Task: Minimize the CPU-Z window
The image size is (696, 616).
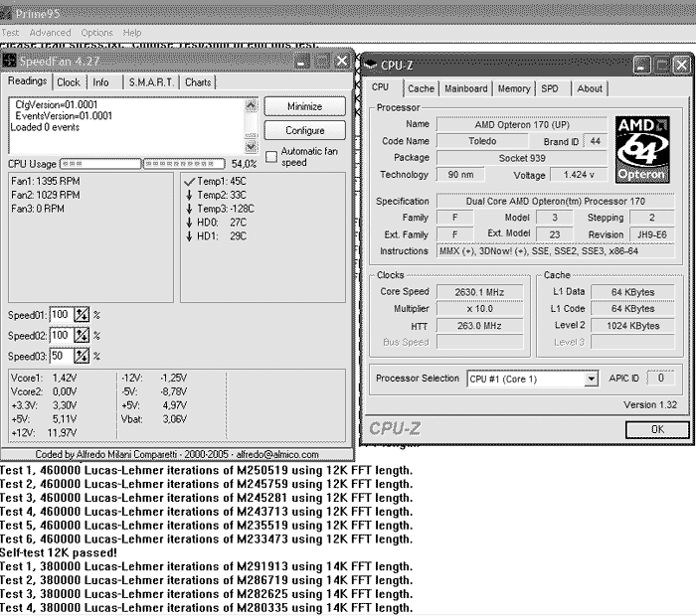Action: point(641,66)
